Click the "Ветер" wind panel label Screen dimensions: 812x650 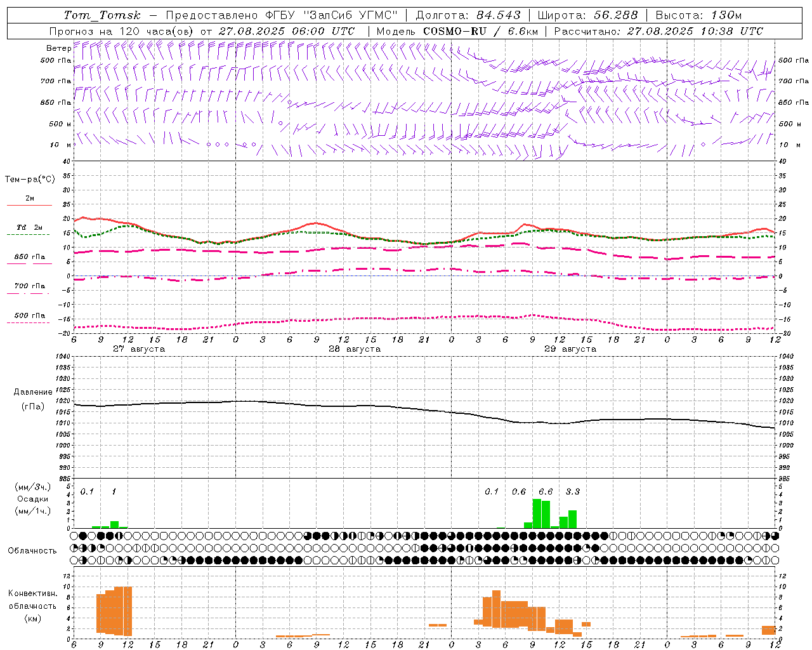tap(58, 48)
